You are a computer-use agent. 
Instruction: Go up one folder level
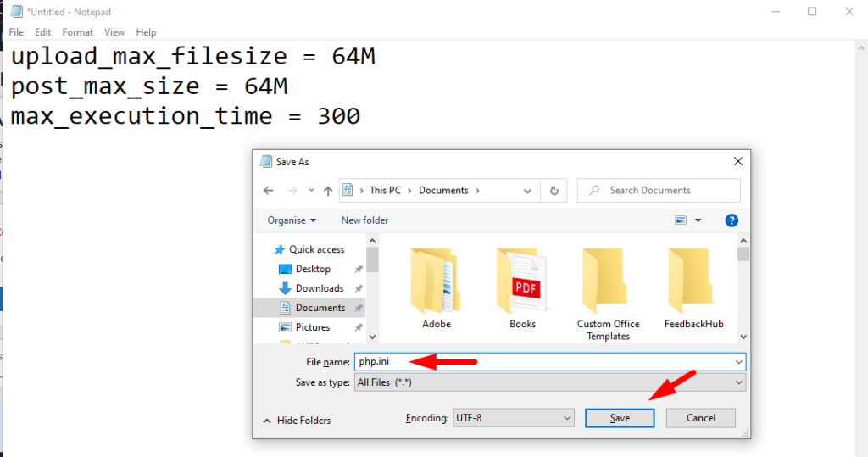pyautogui.click(x=328, y=191)
